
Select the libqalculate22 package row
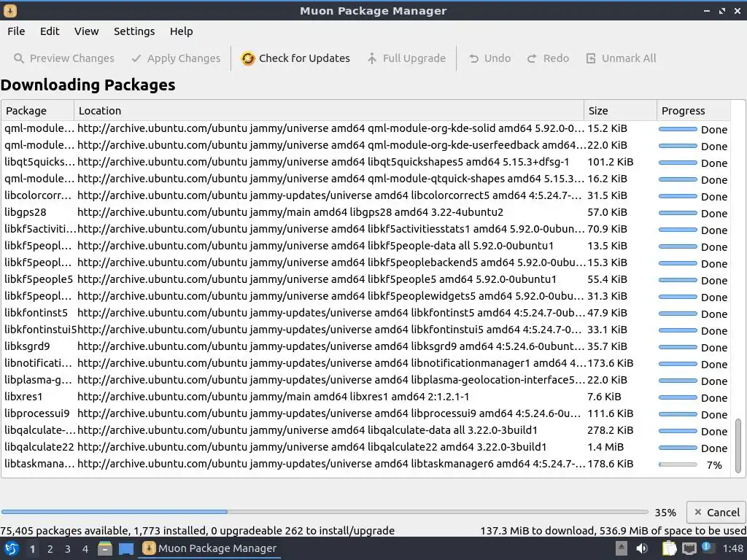[366, 447]
